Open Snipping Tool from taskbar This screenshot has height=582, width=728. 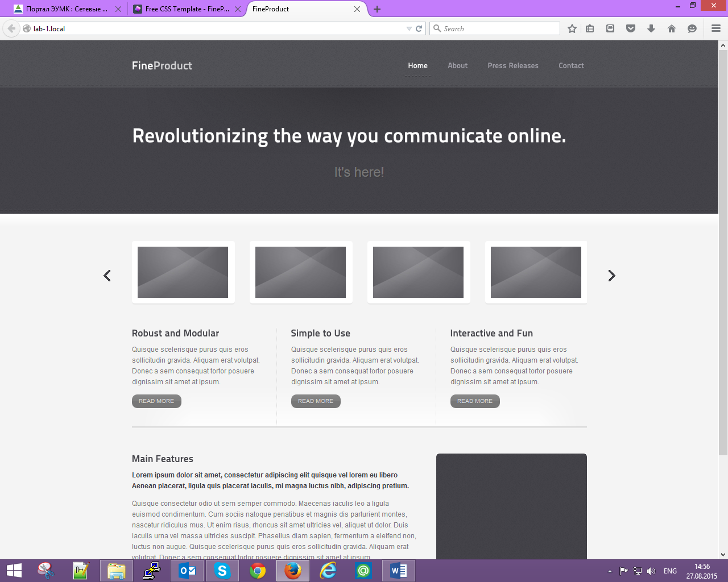(45, 571)
